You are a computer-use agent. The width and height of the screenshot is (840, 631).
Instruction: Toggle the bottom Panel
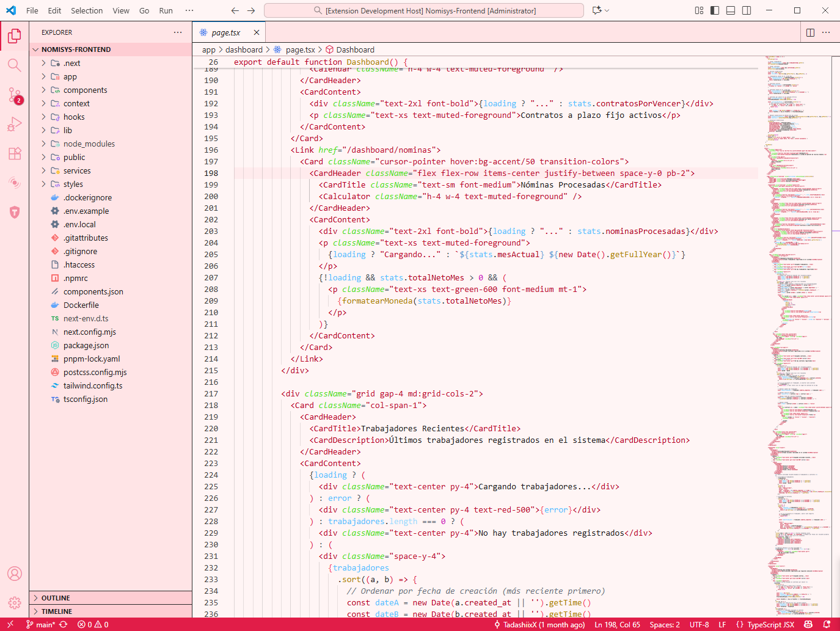731,10
